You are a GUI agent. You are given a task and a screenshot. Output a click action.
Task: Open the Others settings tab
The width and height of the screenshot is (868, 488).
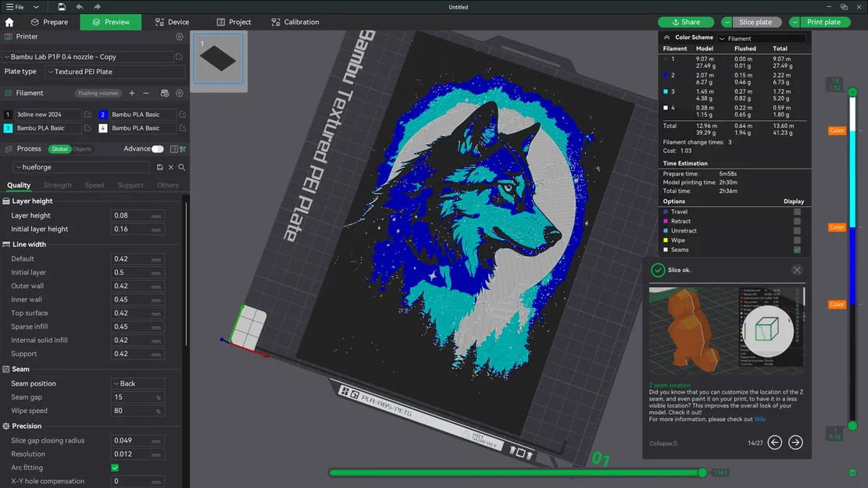(168, 185)
